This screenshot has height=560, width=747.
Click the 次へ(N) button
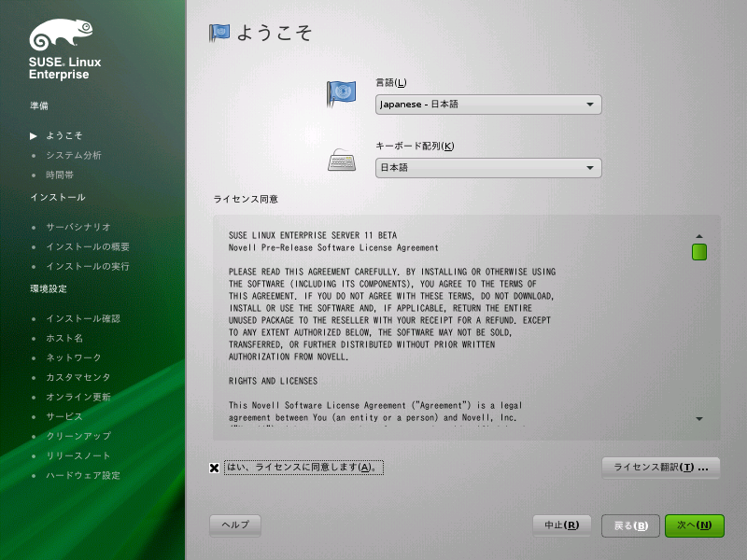coord(695,525)
